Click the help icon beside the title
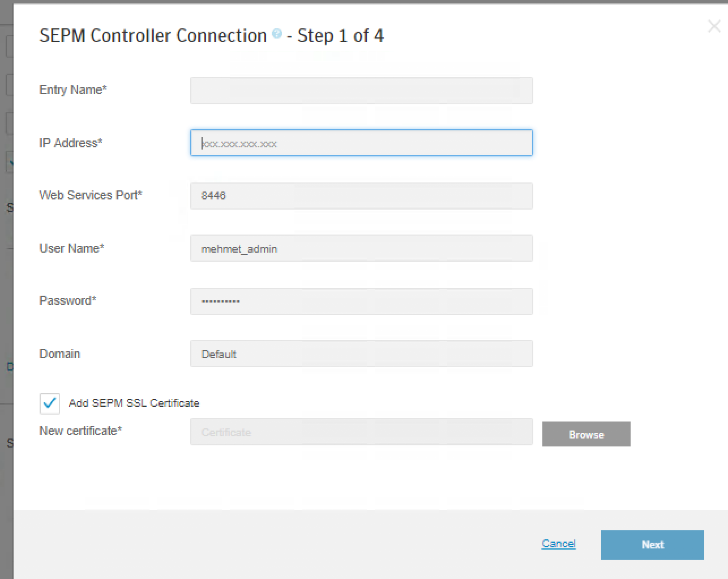This screenshot has height=579, width=728. point(277,33)
